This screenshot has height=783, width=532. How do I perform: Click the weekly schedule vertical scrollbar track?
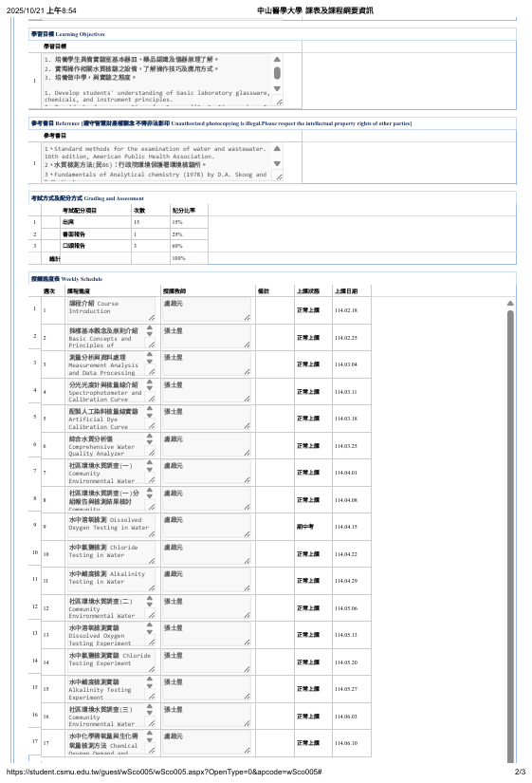(x=510, y=537)
